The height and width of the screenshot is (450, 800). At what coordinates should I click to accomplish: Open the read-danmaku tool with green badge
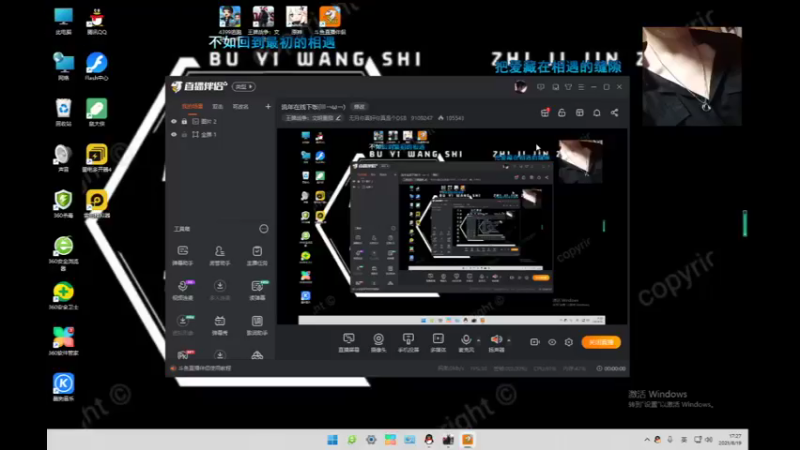(x=258, y=290)
